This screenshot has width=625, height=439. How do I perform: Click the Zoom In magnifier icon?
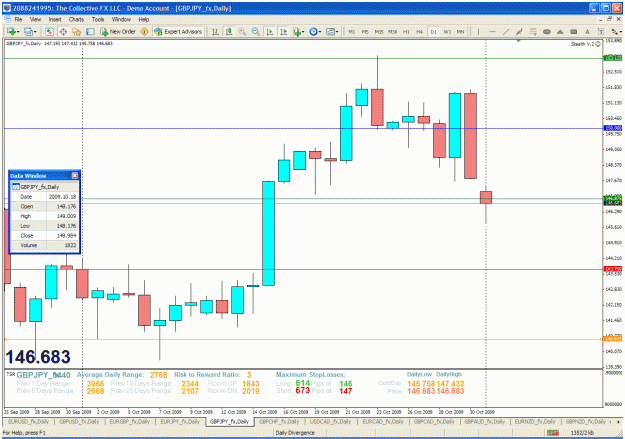coord(242,31)
